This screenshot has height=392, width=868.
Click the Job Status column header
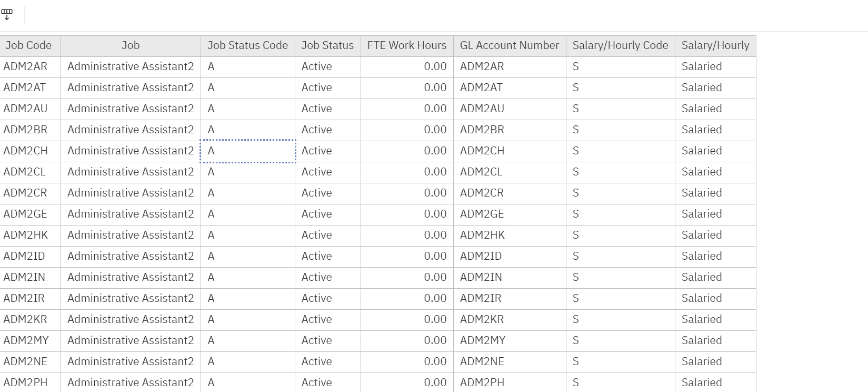328,46
